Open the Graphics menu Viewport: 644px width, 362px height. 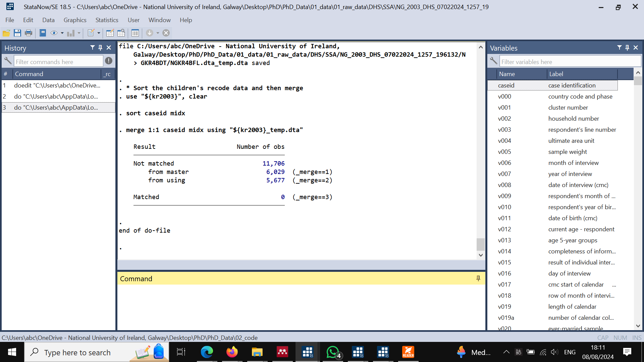[x=75, y=20]
